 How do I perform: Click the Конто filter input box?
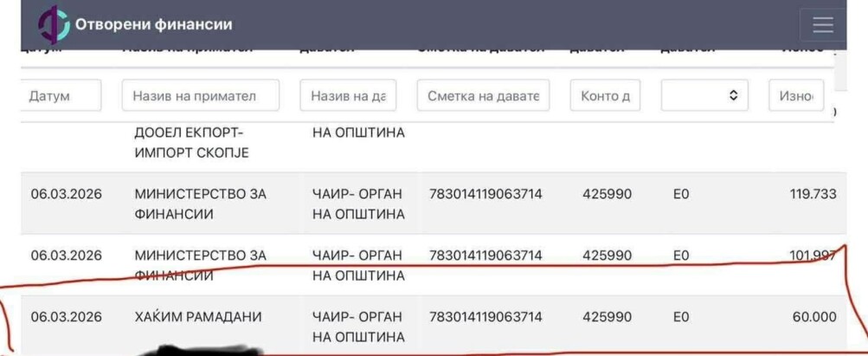tap(605, 96)
